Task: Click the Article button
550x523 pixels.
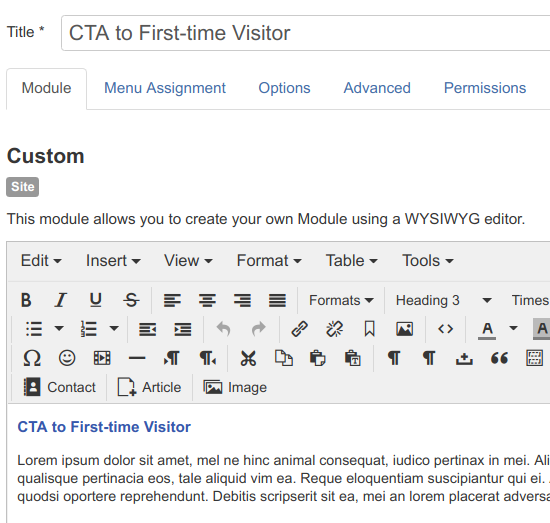Action: pos(150,387)
